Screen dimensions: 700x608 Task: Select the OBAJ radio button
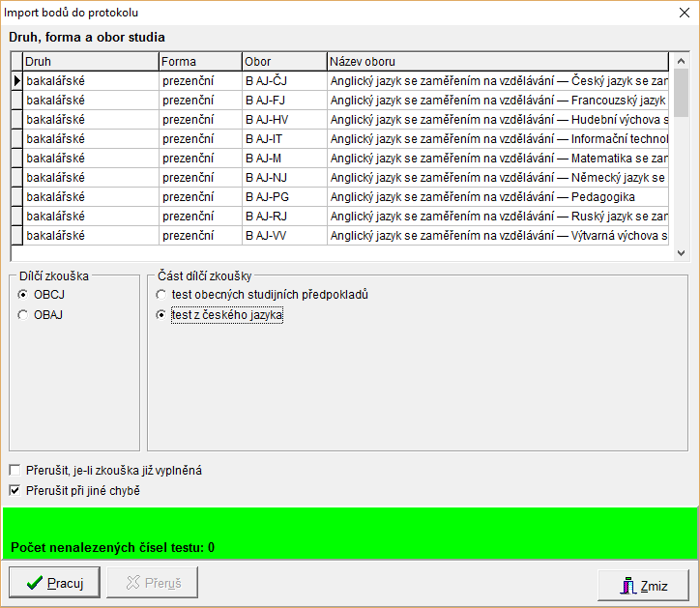tap(23, 314)
